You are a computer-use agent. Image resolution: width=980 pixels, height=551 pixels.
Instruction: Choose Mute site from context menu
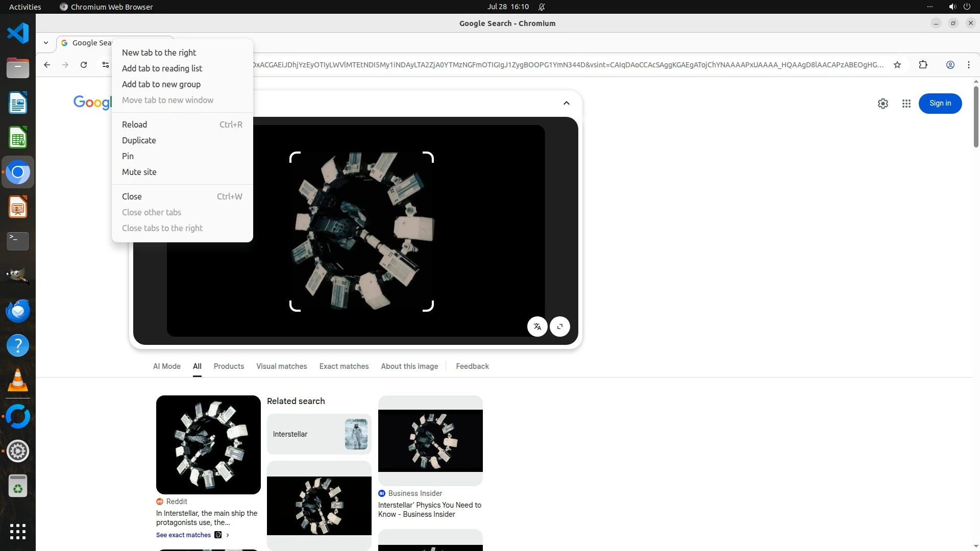(139, 172)
